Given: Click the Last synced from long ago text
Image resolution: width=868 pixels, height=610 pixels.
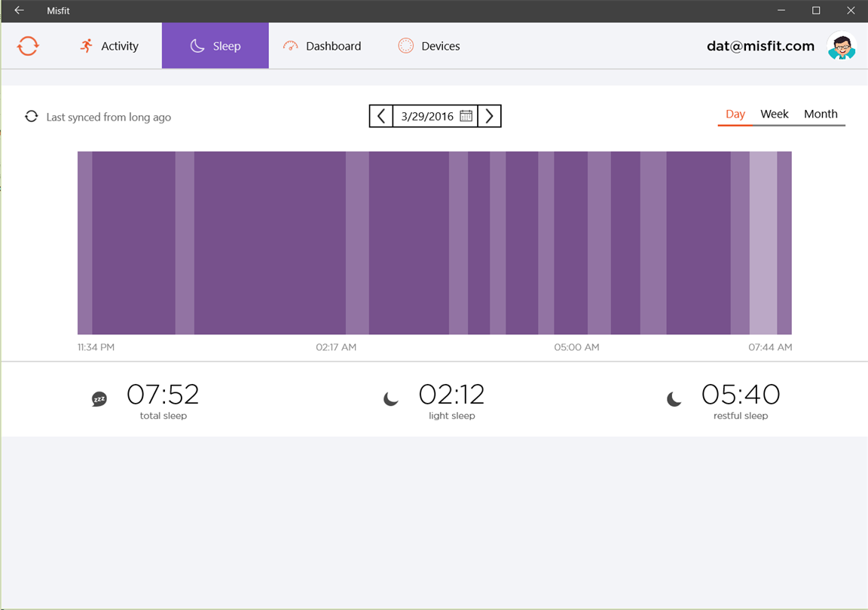Looking at the screenshot, I should pyautogui.click(x=108, y=117).
